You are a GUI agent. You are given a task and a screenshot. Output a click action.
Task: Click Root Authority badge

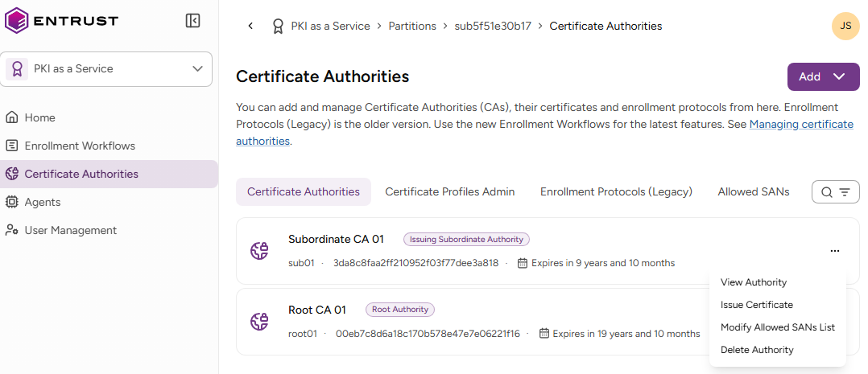(400, 310)
